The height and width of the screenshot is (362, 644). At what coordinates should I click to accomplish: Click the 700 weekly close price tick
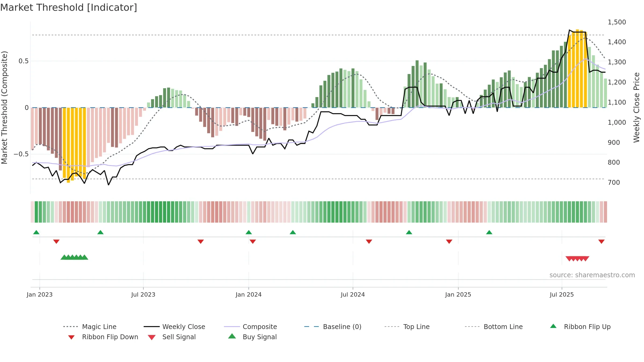[614, 182]
